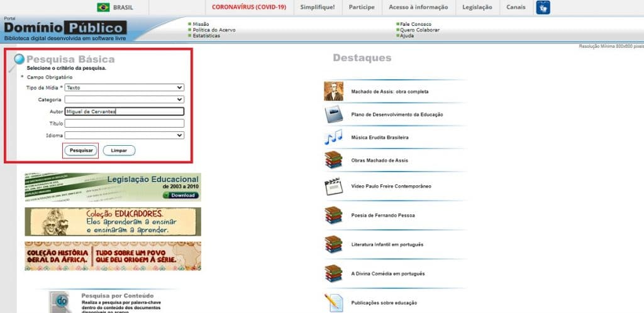Open Machado de Assis: obra completa link
The height and width of the screenshot is (313, 644).
pos(390,92)
